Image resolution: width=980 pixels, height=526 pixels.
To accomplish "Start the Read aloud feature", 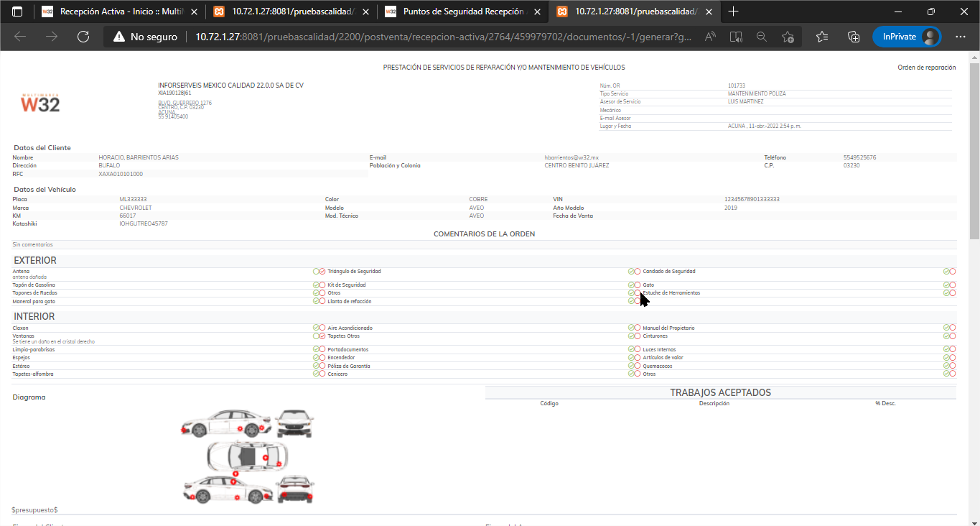I will 710,37.
